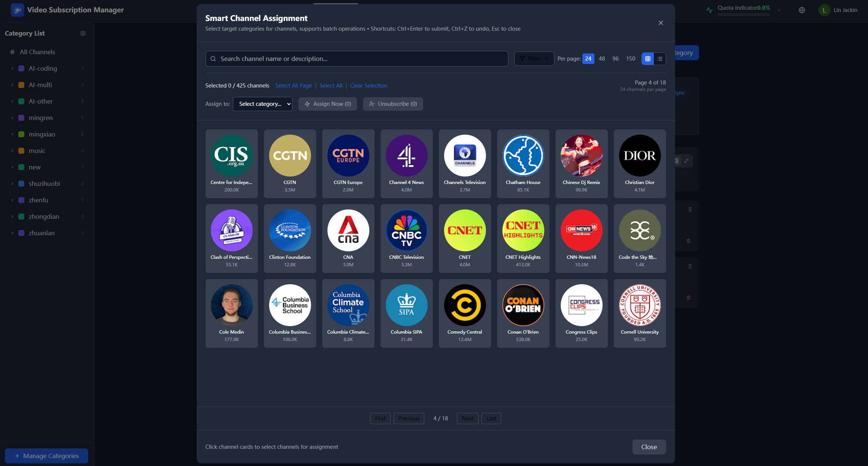This screenshot has height=466, width=868.
Task: Select the Cole Medin channel card
Action: pos(232,313)
